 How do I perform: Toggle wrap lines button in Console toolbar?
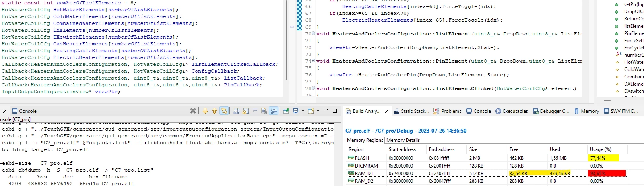point(255,111)
